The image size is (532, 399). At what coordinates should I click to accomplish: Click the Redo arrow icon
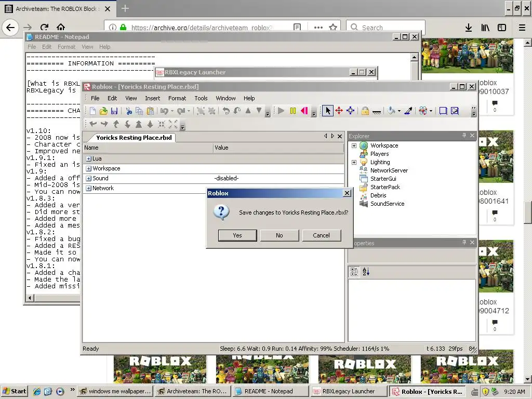181,111
